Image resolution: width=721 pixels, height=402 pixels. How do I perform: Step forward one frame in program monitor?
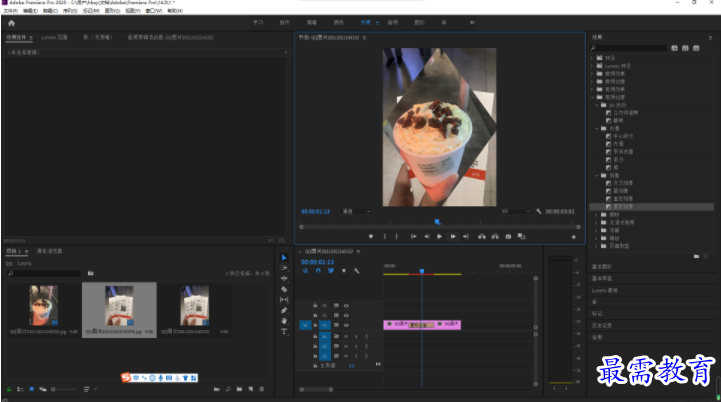click(453, 236)
